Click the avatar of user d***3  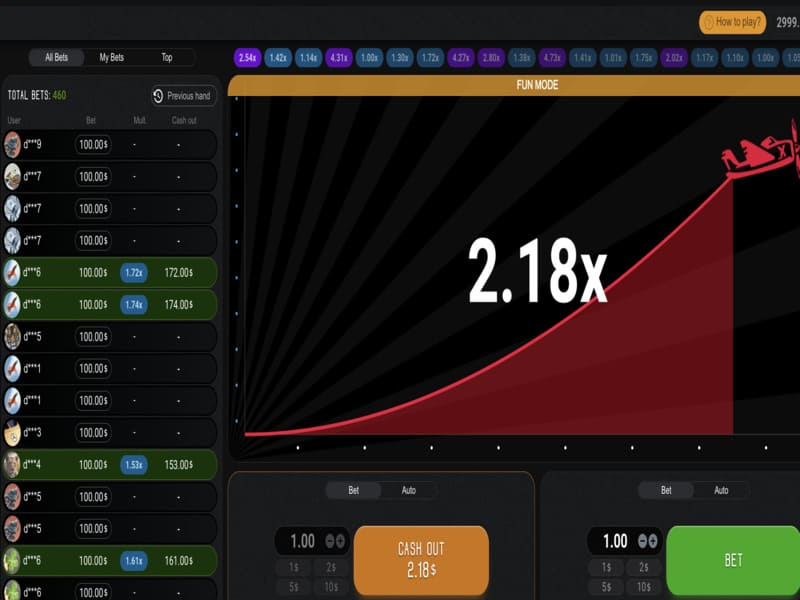point(13,432)
